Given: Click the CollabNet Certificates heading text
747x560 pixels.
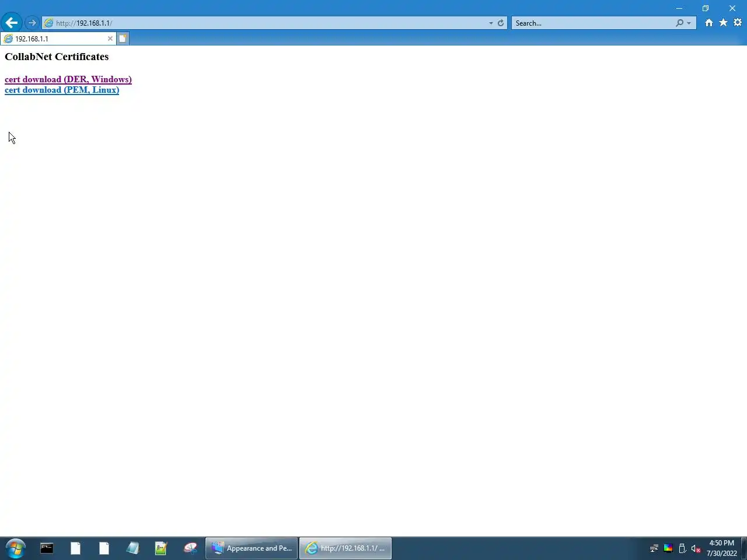Looking at the screenshot, I should click(x=57, y=57).
